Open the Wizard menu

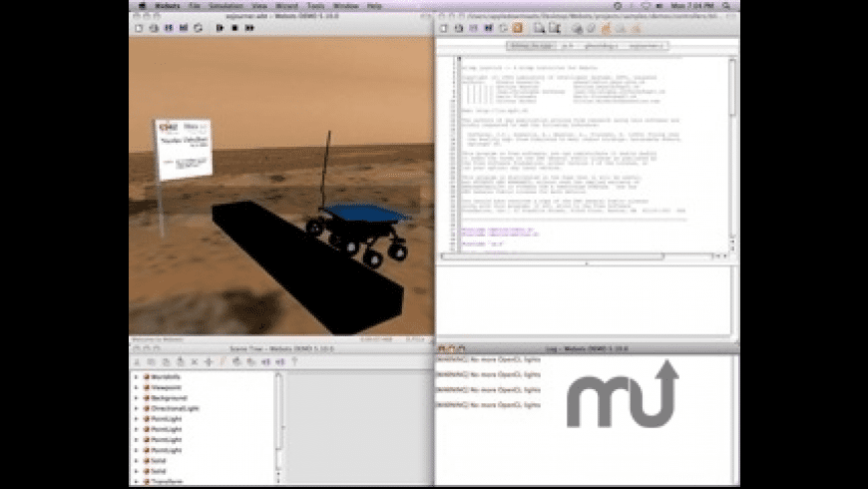click(286, 6)
